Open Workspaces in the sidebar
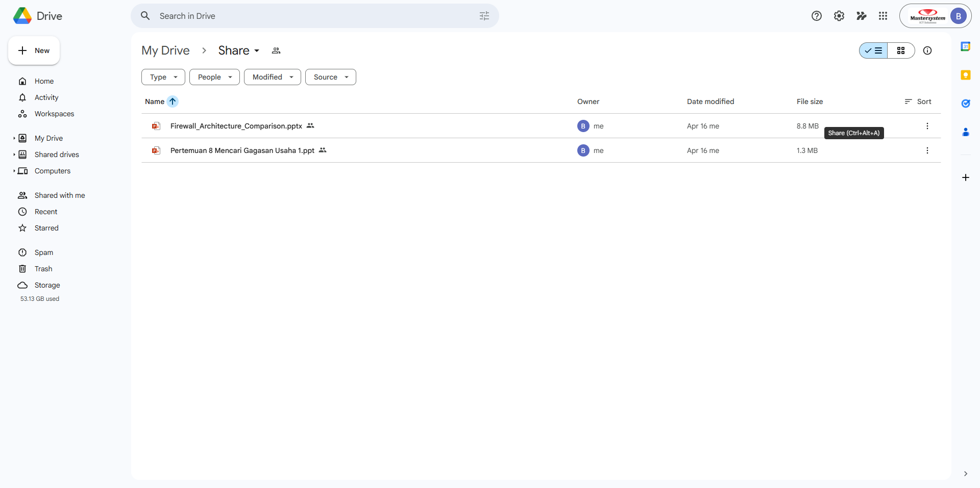 pos(54,114)
